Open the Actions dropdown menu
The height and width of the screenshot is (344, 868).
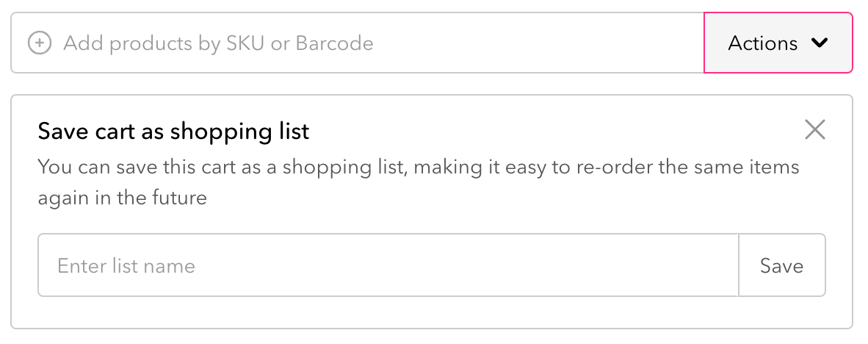(x=778, y=43)
